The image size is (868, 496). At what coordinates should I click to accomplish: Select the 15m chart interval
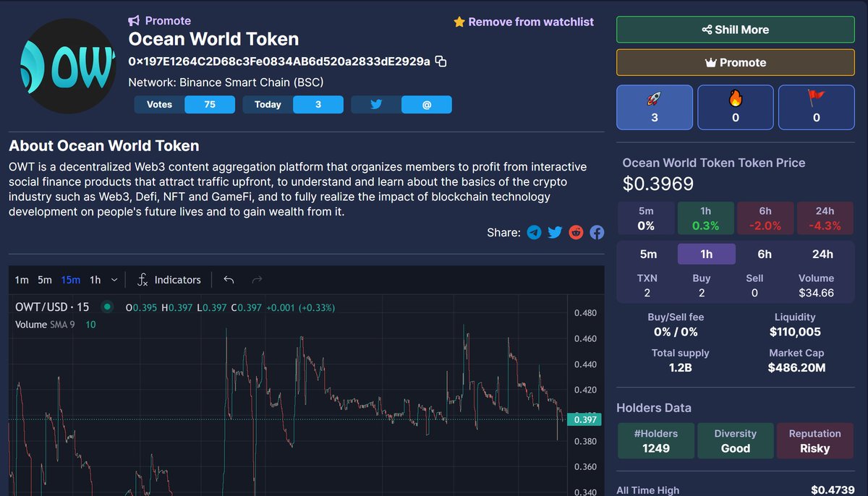71,280
